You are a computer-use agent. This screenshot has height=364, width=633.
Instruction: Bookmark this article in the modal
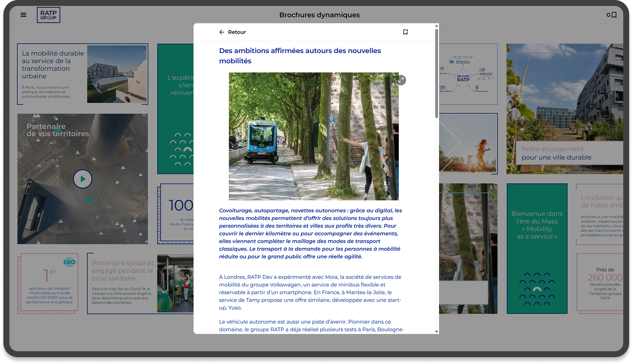click(405, 32)
